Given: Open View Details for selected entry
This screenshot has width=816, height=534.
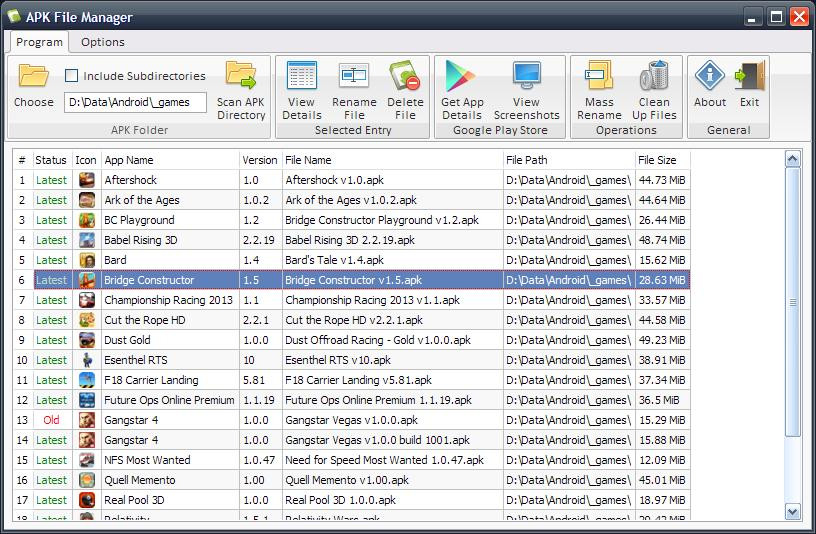Looking at the screenshot, I should [301, 76].
